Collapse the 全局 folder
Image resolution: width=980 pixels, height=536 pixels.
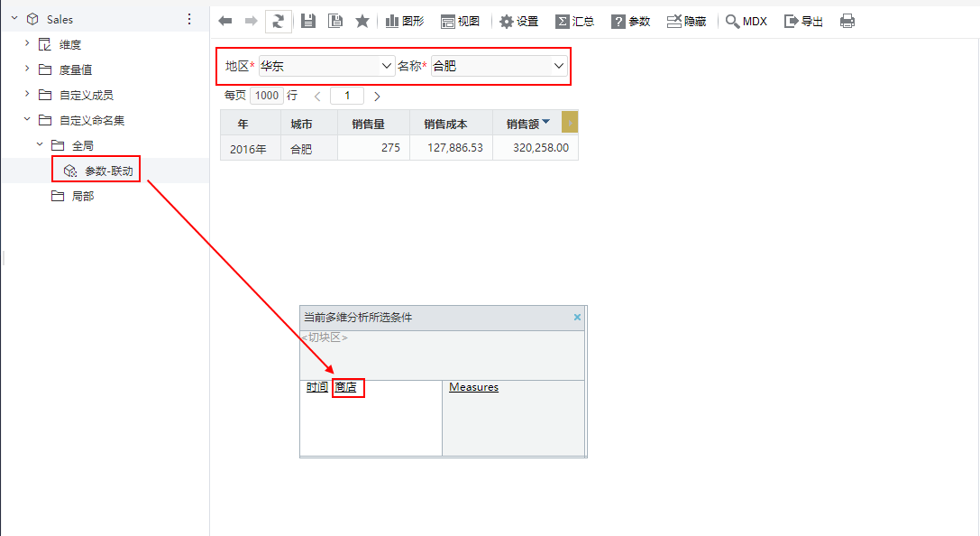coord(40,144)
